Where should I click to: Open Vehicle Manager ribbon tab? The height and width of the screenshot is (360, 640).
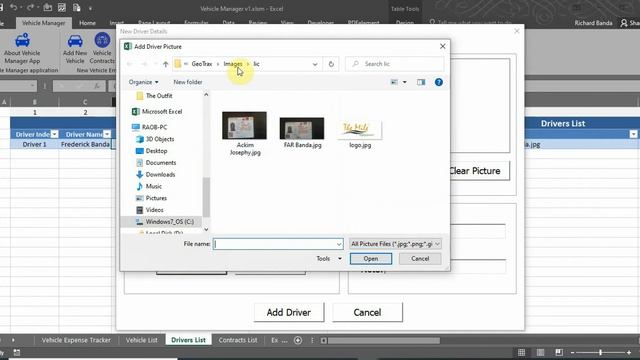click(x=43, y=23)
